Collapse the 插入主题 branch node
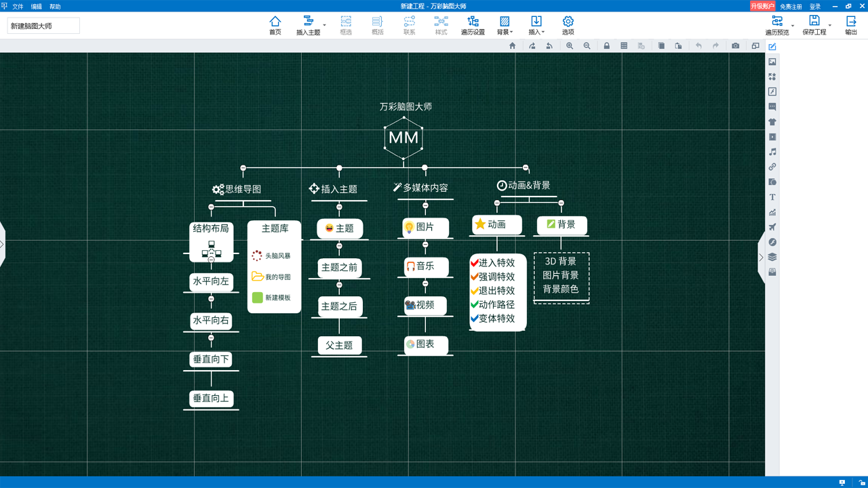868x488 pixels. (x=339, y=207)
